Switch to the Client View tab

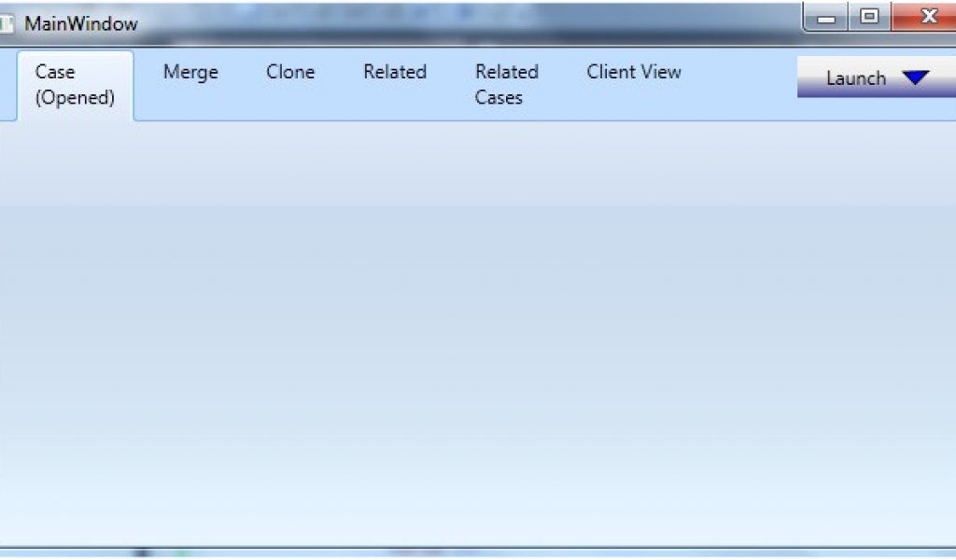tap(634, 72)
